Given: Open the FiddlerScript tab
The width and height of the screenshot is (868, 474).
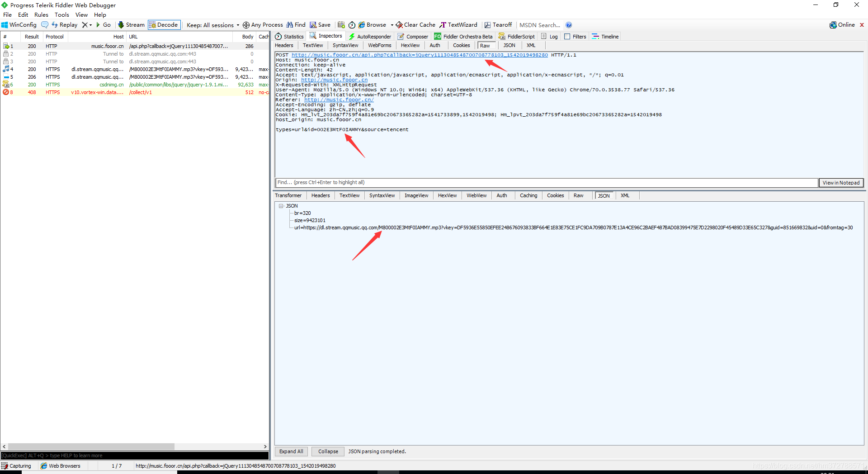Looking at the screenshot, I should pyautogui.click(x=517, y=37).
